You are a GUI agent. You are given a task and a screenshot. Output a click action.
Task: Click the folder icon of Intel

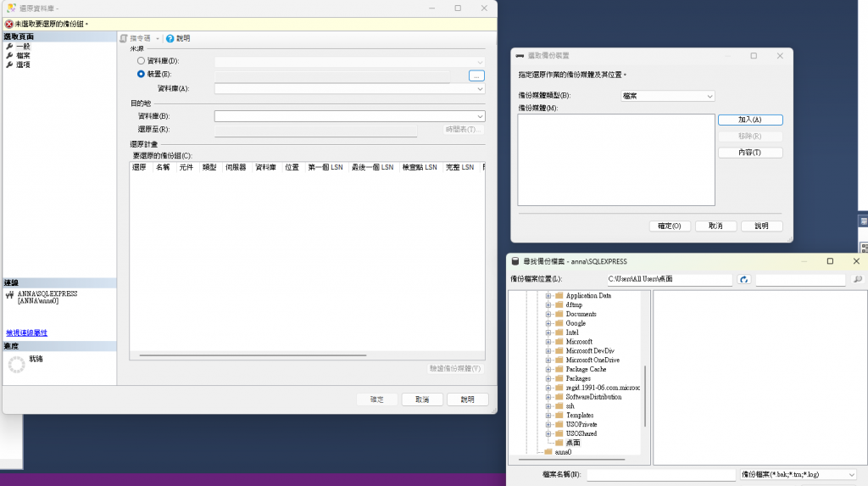pos(559,332)
